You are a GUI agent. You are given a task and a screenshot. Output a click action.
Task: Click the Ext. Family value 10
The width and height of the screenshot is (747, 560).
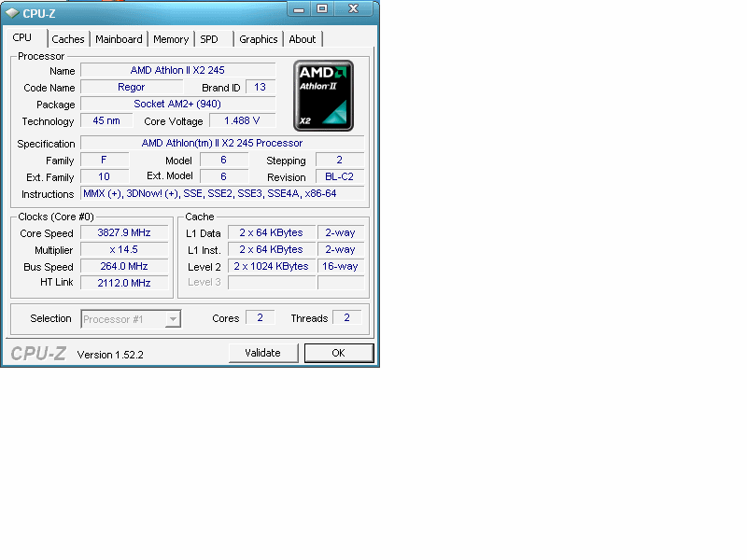(x=105, y=176)
